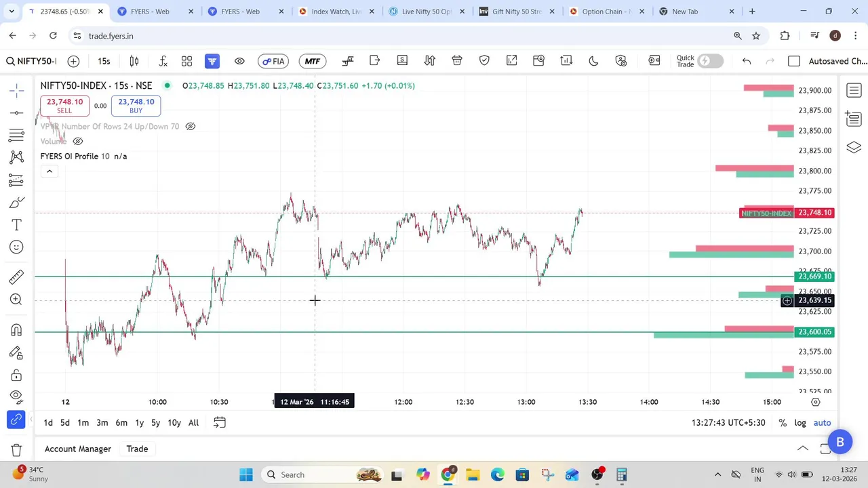Open the Trade panel tab
868x488 pixels.
tap(137, 449)
